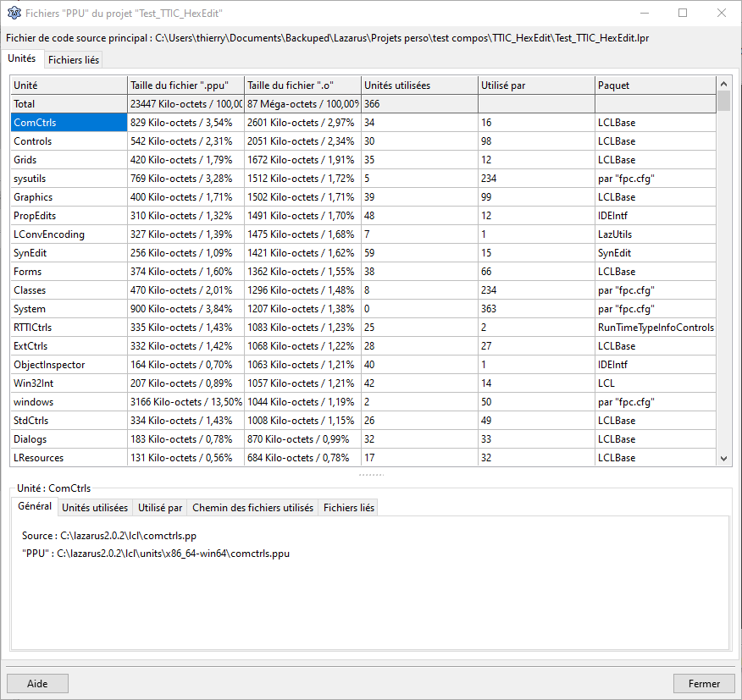Sort by Taille du fichier ".ppu" column
The width and height of the screenshot is (742, 700).
pyautogui.click(x=185, y=85)
